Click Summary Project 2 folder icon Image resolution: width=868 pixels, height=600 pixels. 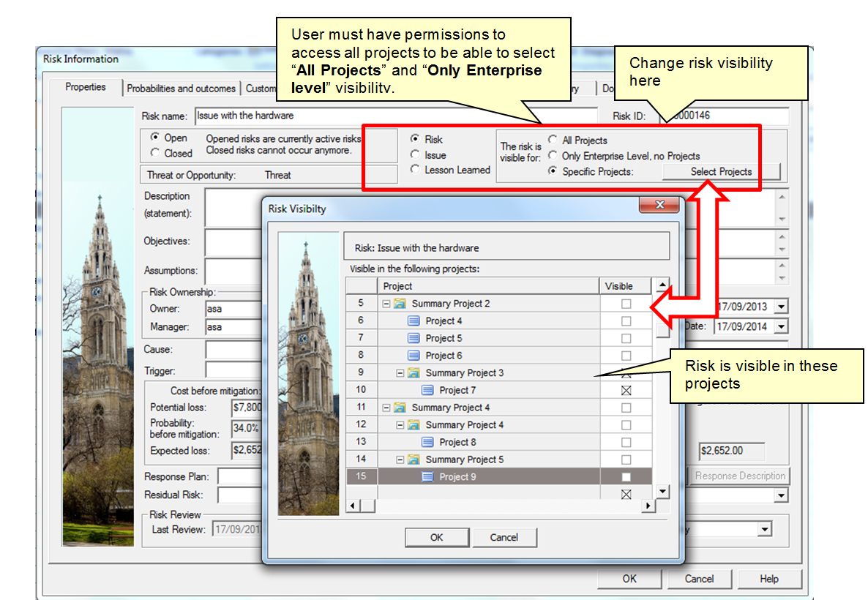(x=400, y=304)
